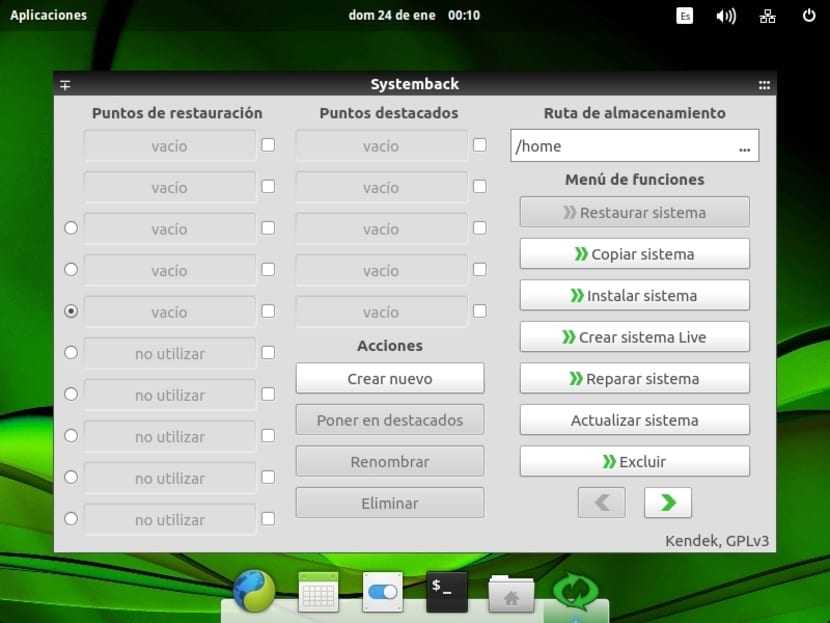Open the Es keyboard layout indicator

[684, 16]
